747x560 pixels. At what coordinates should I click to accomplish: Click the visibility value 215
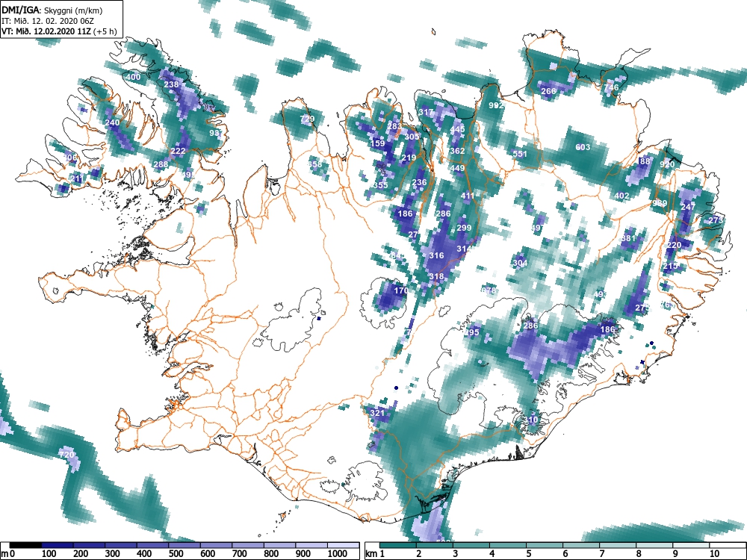[670, 266]
